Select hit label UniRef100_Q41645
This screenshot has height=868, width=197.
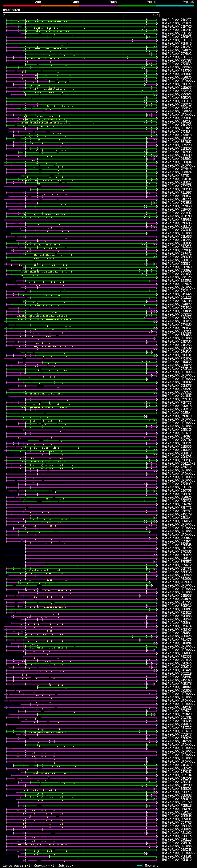coord(177,294)
